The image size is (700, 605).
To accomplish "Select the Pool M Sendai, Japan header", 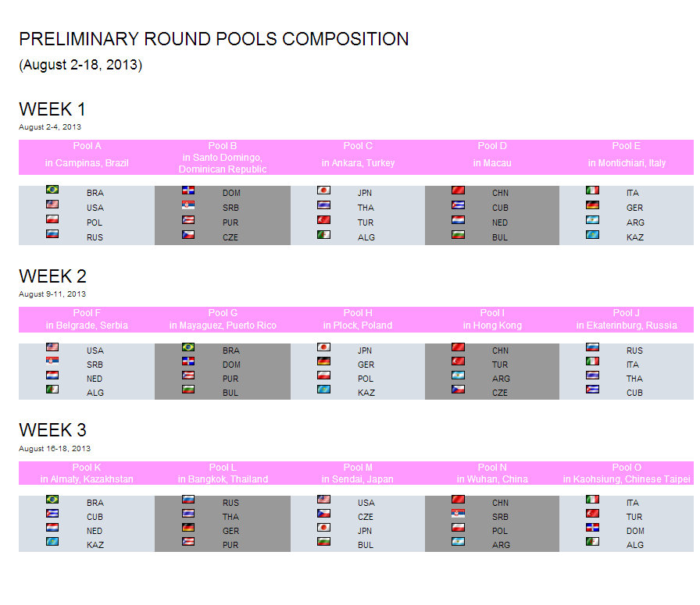I will [x=358, y=473].
